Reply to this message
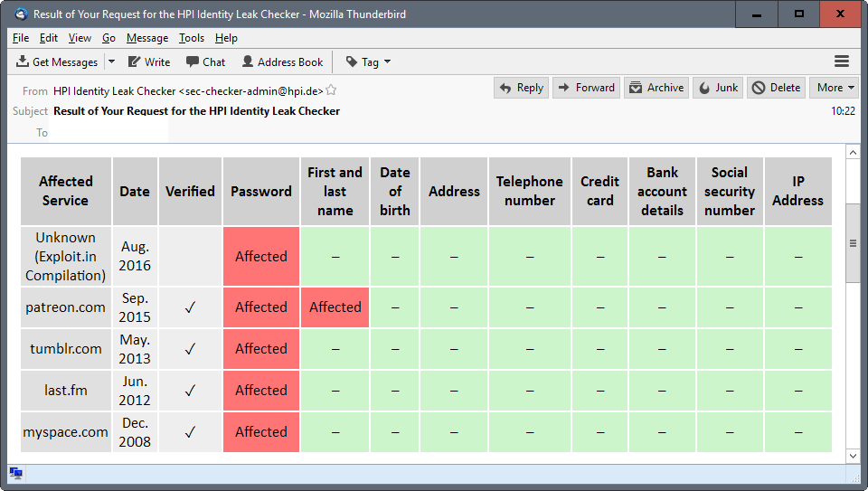 (521, 88)
